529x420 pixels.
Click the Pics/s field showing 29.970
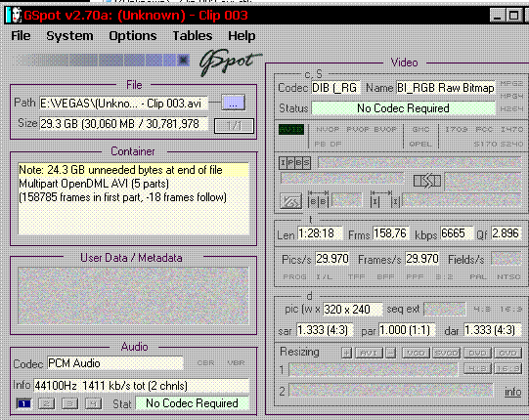click(332, 259)
